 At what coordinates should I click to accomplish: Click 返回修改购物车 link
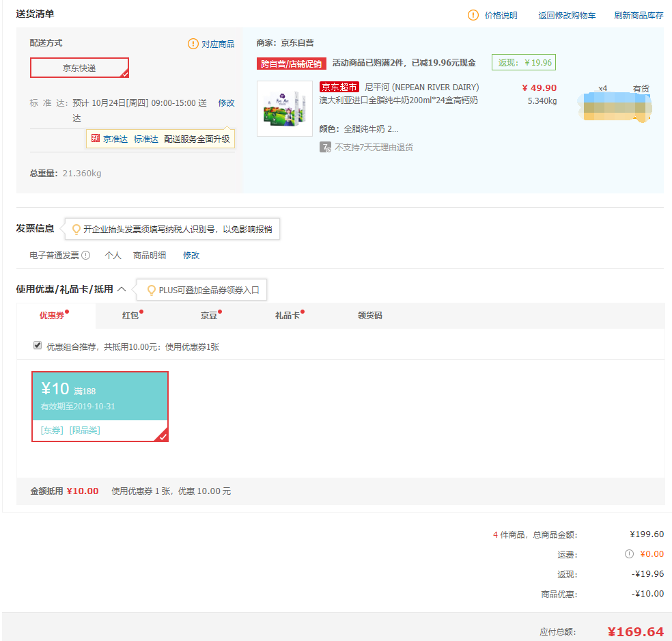coord(567,16)
